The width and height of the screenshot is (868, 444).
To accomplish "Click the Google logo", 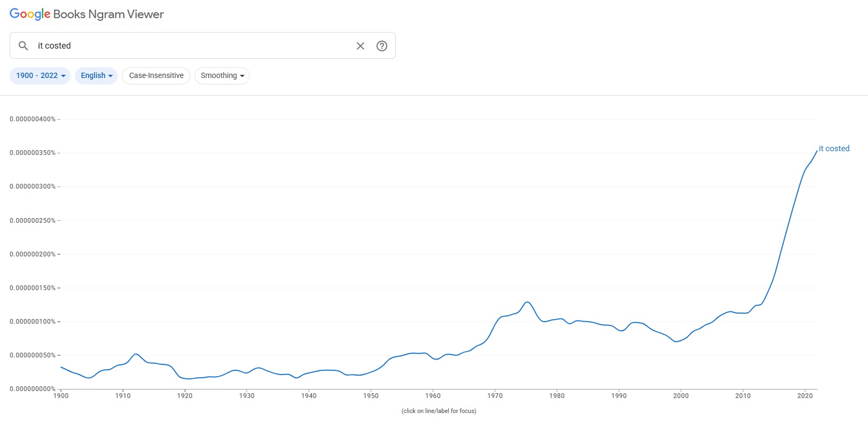I will click(30, 14).
